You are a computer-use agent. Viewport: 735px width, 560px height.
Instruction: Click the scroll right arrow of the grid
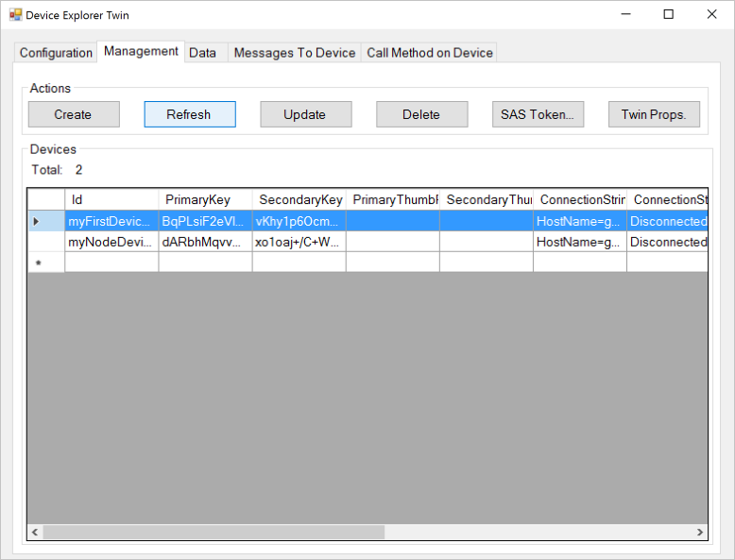(x=700, y=532)
